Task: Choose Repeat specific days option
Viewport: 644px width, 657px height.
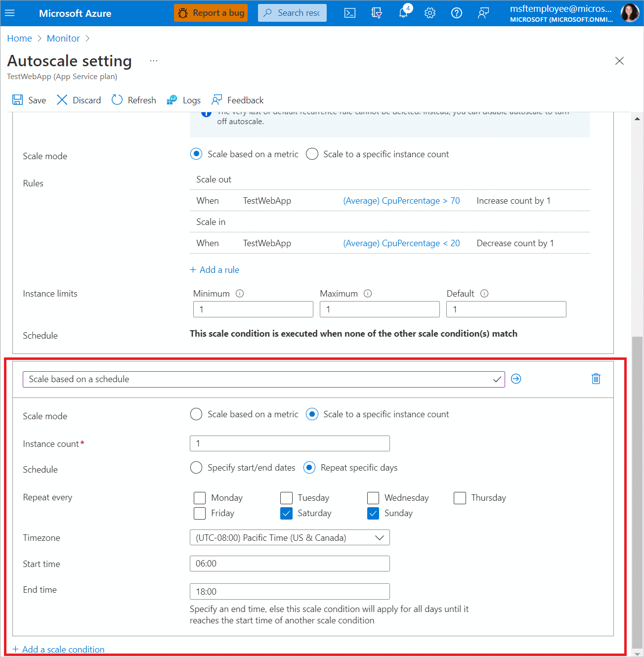Action: coord(309,468)
